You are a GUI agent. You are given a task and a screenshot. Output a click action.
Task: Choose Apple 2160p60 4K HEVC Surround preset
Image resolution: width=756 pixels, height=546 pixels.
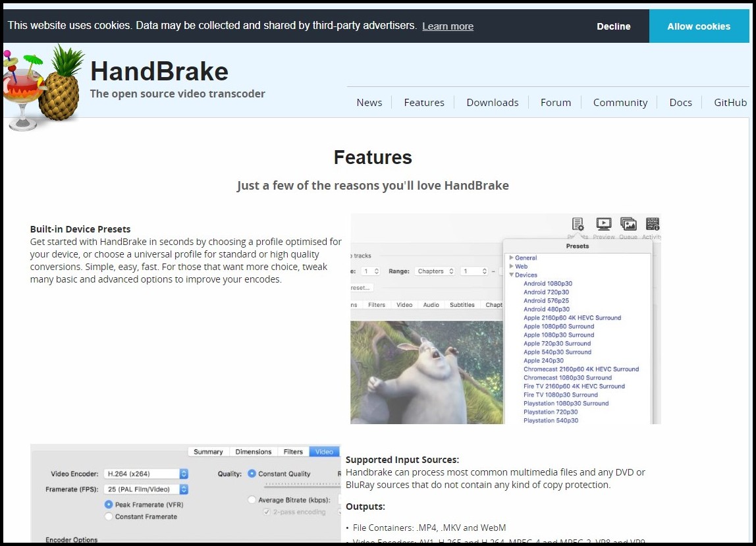coord(572,318)
